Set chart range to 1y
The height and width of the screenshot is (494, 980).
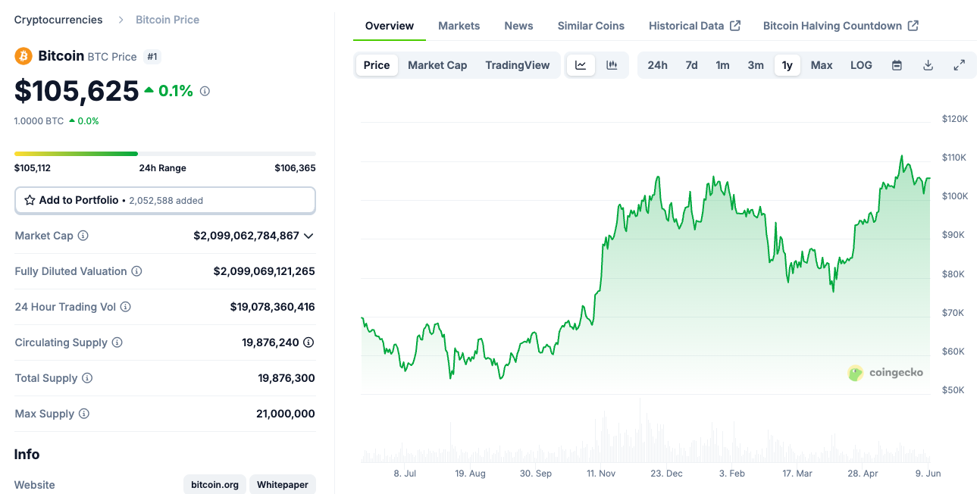tap(787, 65)
